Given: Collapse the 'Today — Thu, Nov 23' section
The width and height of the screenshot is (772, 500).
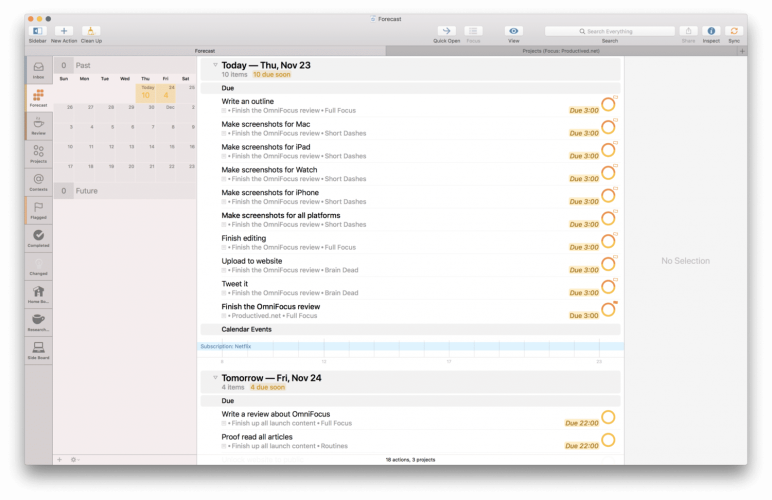Looking at the screenshot, I should tap(214, 65).
